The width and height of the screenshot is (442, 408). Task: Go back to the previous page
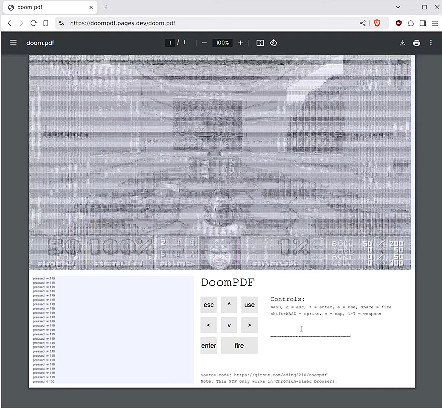(x=10, y=23)
